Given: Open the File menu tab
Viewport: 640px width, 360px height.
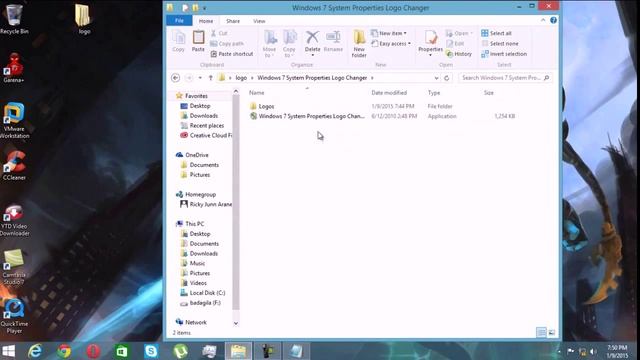Looking at the screenshot, I should [179, 20].
